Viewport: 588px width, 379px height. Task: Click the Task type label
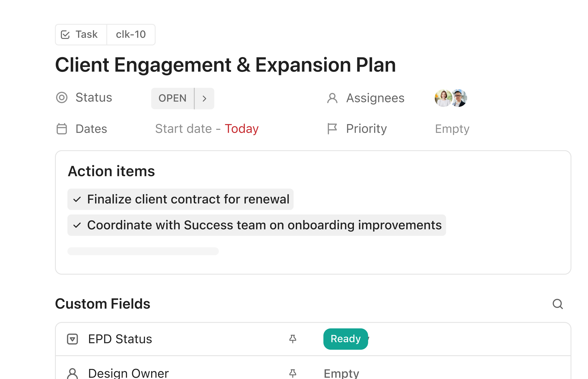86,35
